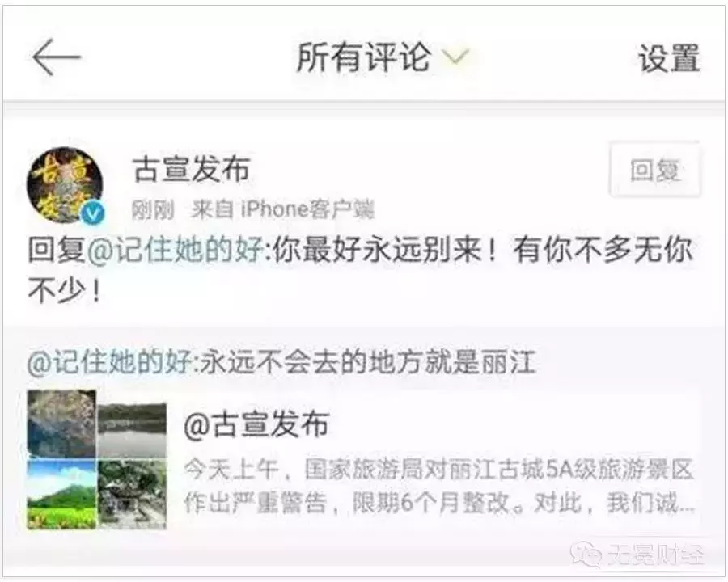The width and height of the screenshot is (728, 582).
Task: Click the 来自 iPhone客户端 source label
Action: tap(283, 210)
